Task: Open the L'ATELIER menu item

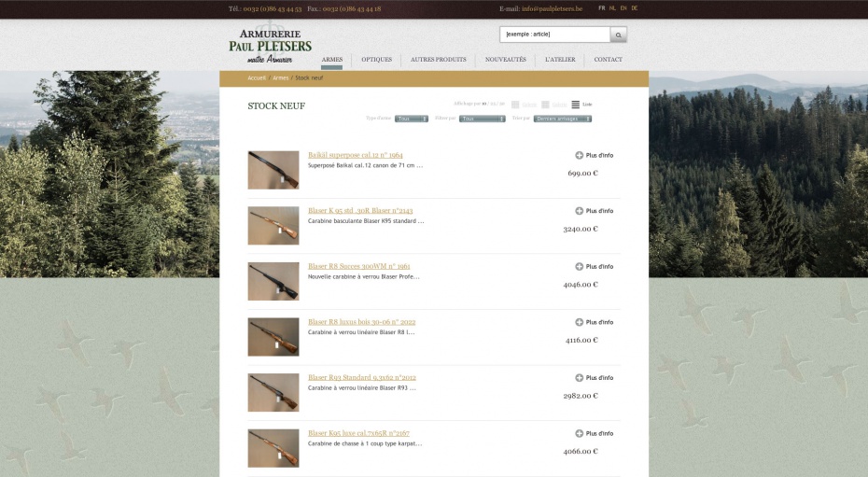Action: pos(560,60)
